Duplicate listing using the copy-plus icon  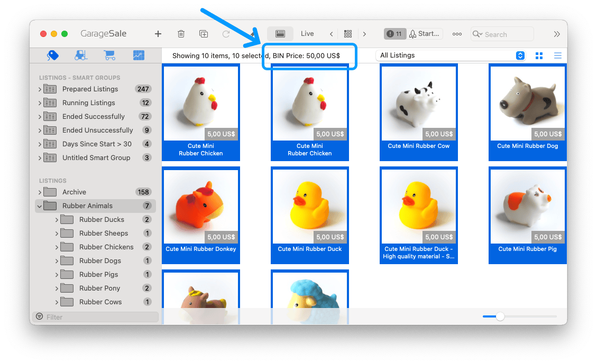point(204,34)
